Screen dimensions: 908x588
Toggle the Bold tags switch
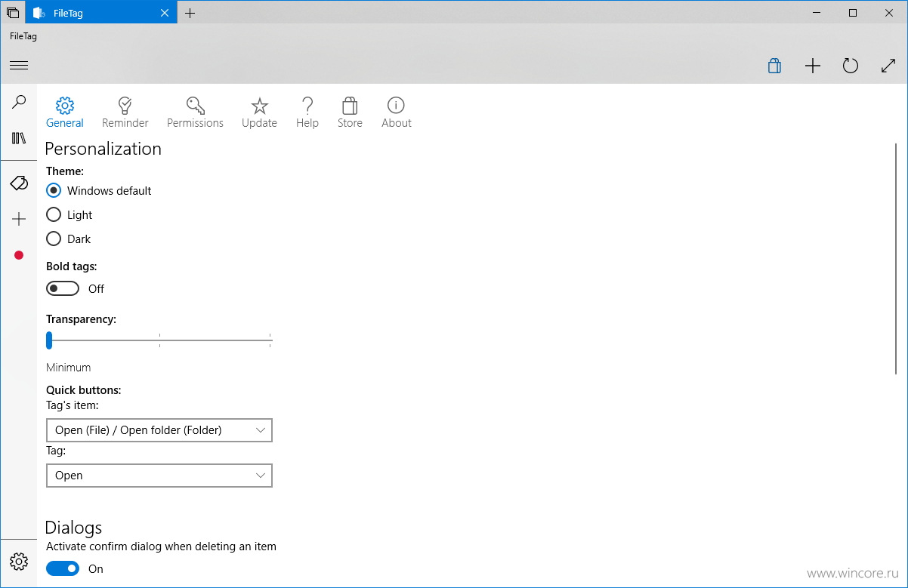pyautogui.click(x=63, y=288)
